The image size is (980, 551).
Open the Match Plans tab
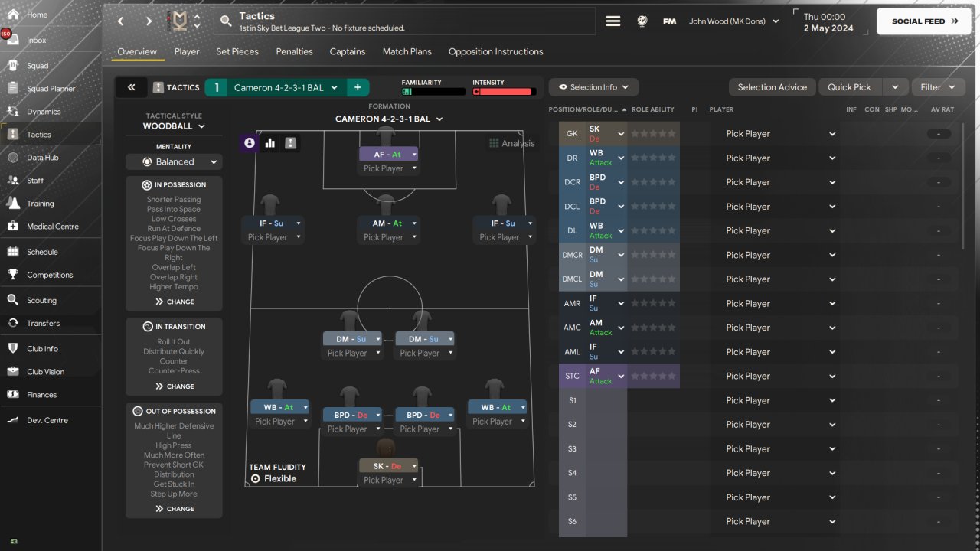(x=407, y=52)
